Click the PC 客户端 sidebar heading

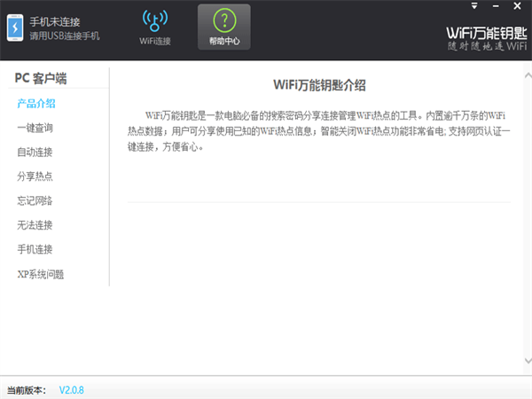tap(41, 78)
